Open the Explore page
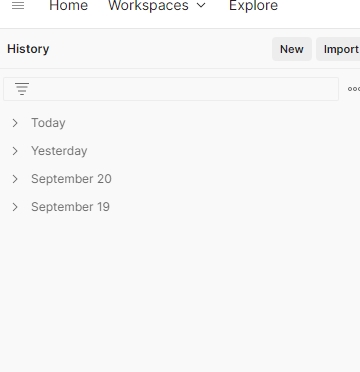The image size is (360, 372). click(253, 5)
